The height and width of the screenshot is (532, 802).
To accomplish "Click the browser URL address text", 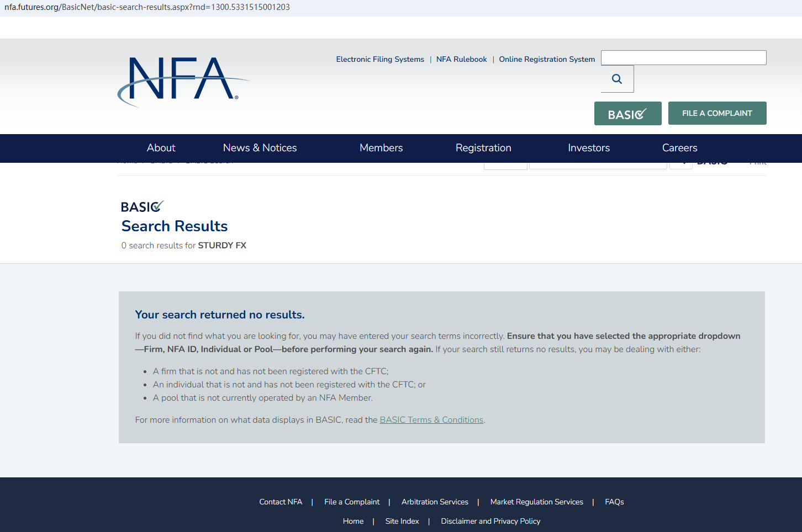I will 147,7.
